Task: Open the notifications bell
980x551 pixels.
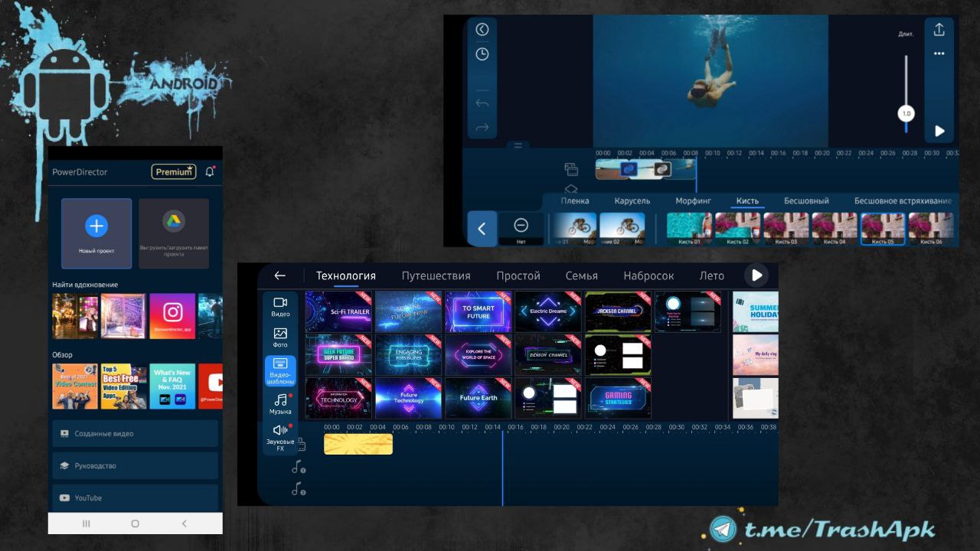Action: (x=210, y=172)
